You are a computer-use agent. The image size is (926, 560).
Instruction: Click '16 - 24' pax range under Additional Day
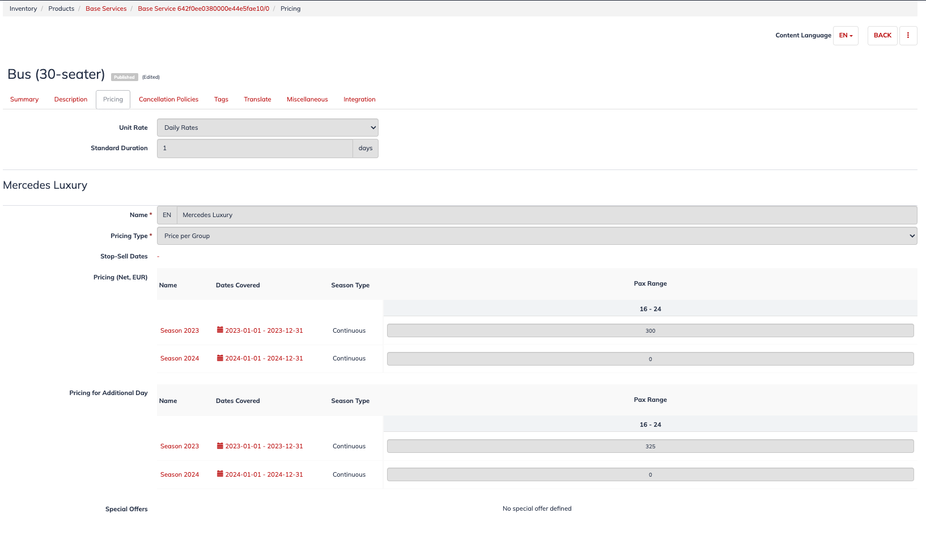click(x=650, y=425)
